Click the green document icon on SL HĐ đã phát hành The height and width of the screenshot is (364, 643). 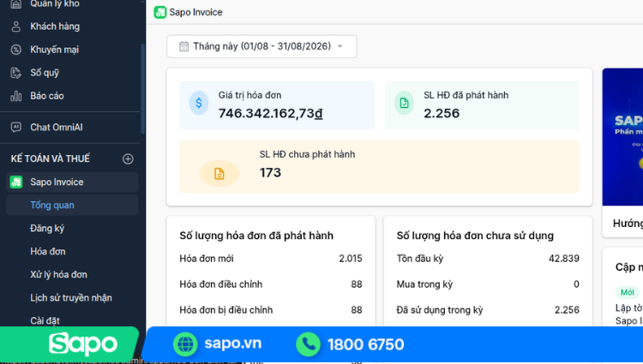click(404, 103)
